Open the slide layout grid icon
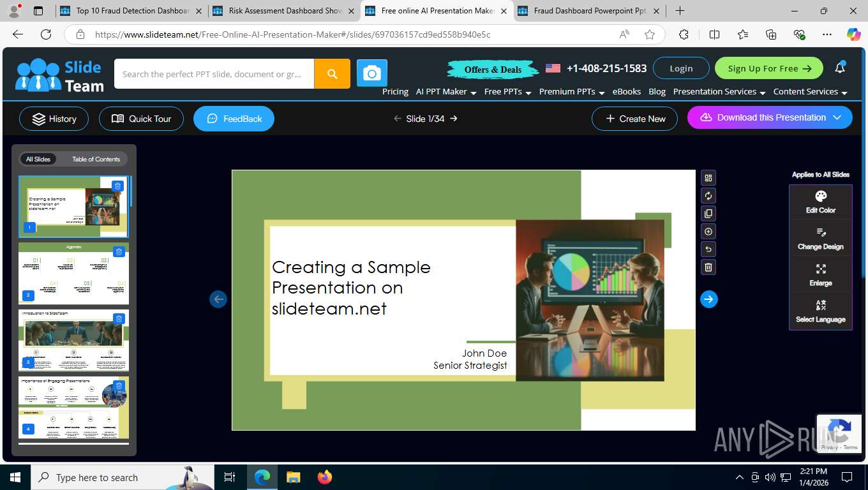This screenshot has height=490, width=868. 708,178
